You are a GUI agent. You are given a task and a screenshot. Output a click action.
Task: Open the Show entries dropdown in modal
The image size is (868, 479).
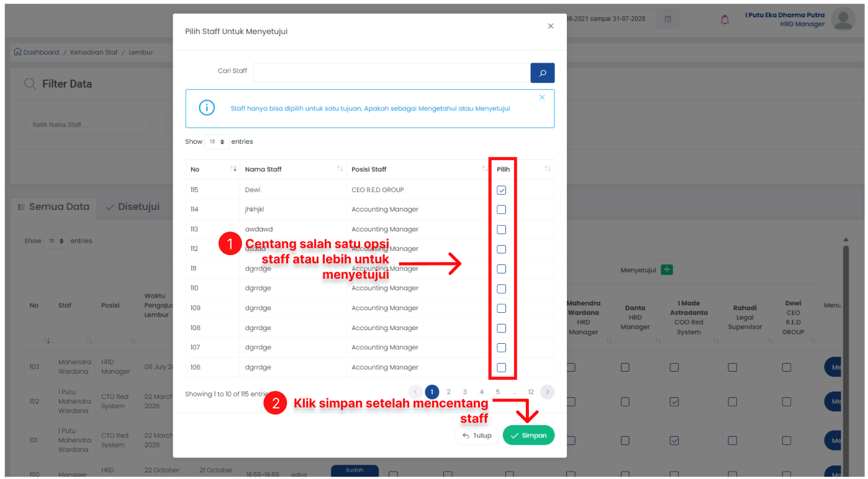pos(217,142)
